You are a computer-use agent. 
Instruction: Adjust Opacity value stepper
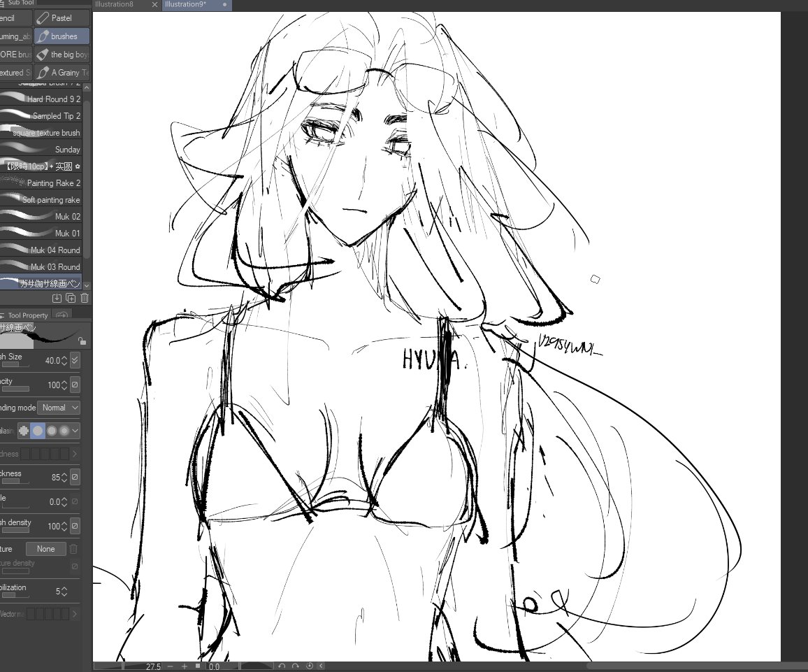[64, 385]
